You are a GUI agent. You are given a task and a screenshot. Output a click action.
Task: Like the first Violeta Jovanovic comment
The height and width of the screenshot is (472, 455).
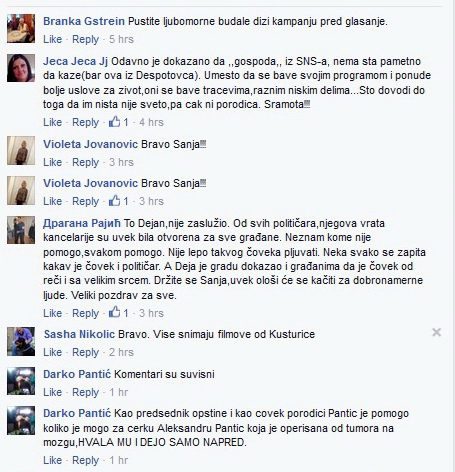point(52,162)
